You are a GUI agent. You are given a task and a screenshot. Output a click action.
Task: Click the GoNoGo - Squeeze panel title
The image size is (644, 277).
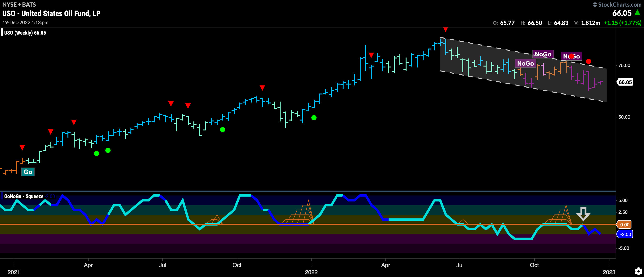coord(24,197)
